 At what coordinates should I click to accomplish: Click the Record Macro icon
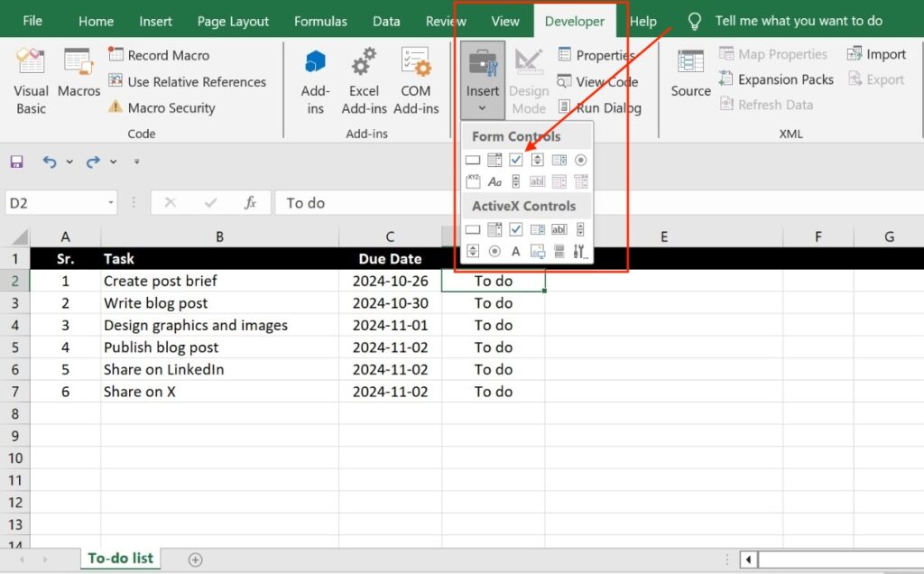click(118, 54)
